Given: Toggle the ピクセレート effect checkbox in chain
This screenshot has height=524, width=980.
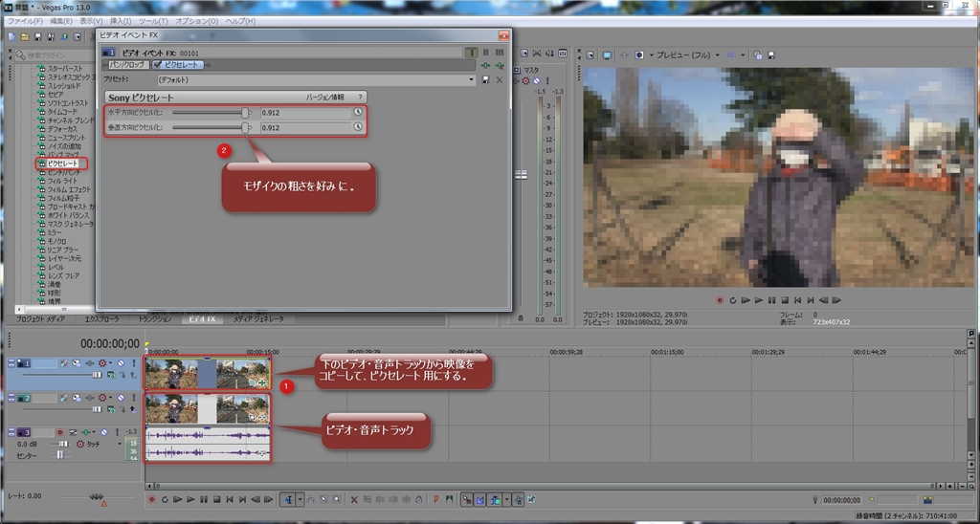Looking at the screenshot, I should coord(158,65).
